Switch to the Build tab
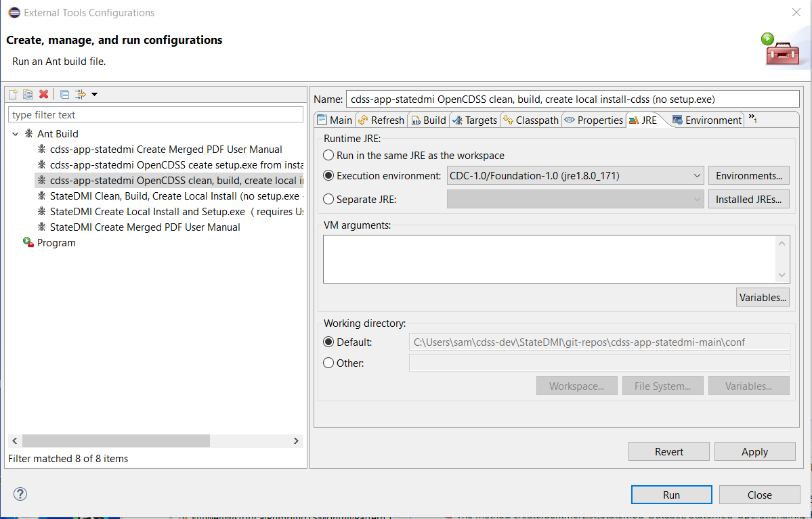 429,120
